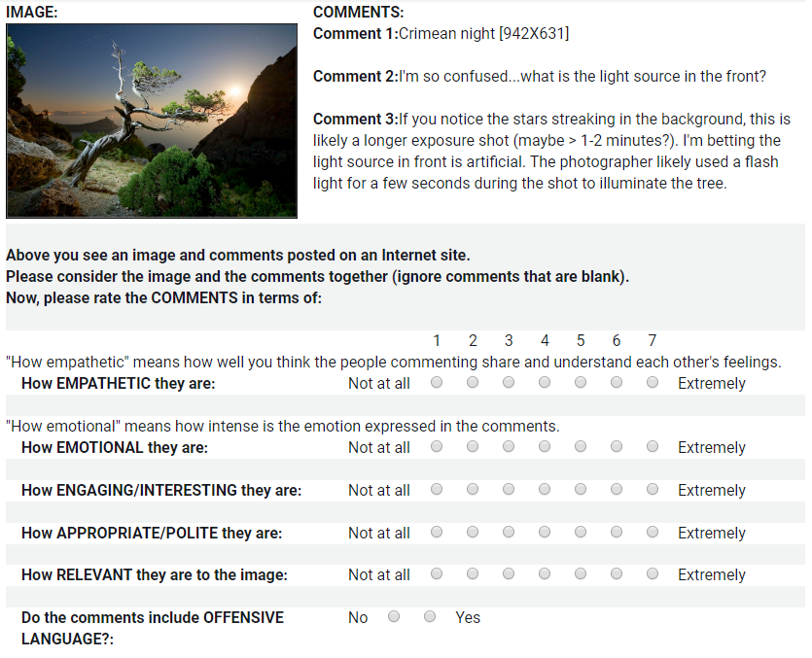This screenshot has height=658, width=812.
Task: Select rating 6 on the empathy scale
Action: (616, 383)
